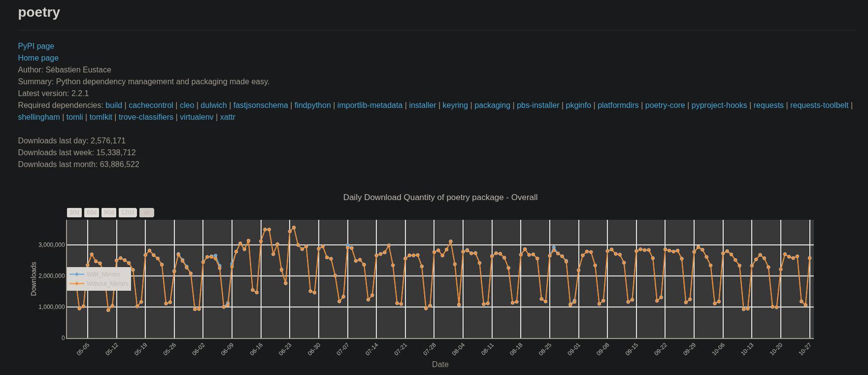Open the fastjsonschema dependency link
Viewport: 868px width, 375px height.
click(261, 105)
